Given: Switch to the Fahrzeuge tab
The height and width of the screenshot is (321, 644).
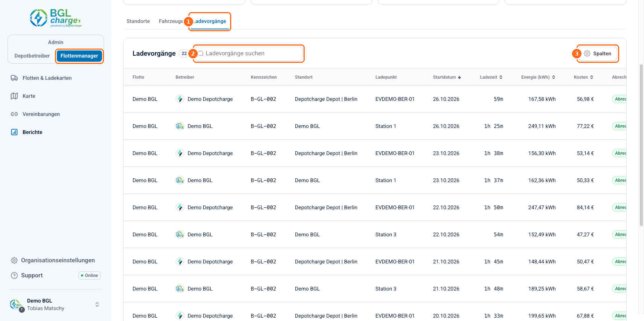Looking at the screenshot, I should pyautogui.click(x=171, y=21).
